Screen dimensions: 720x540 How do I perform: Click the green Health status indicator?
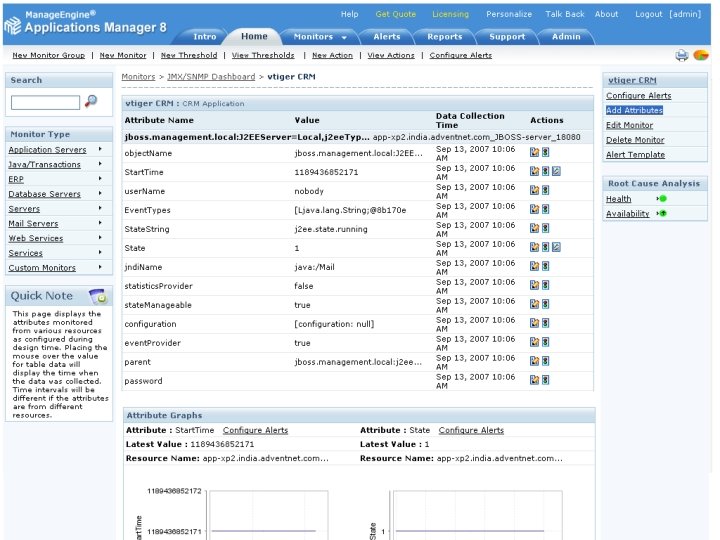(662, 199)
